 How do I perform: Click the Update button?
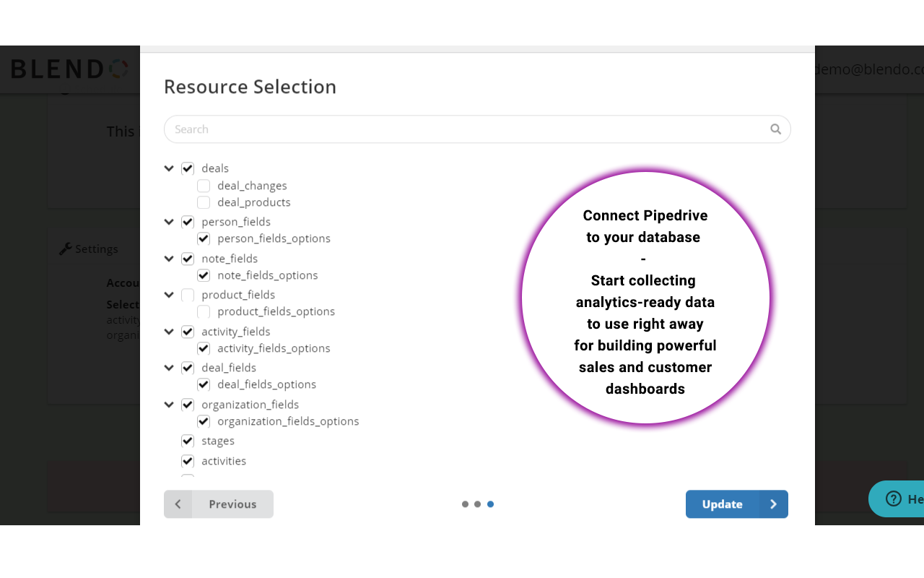(723, 504)
